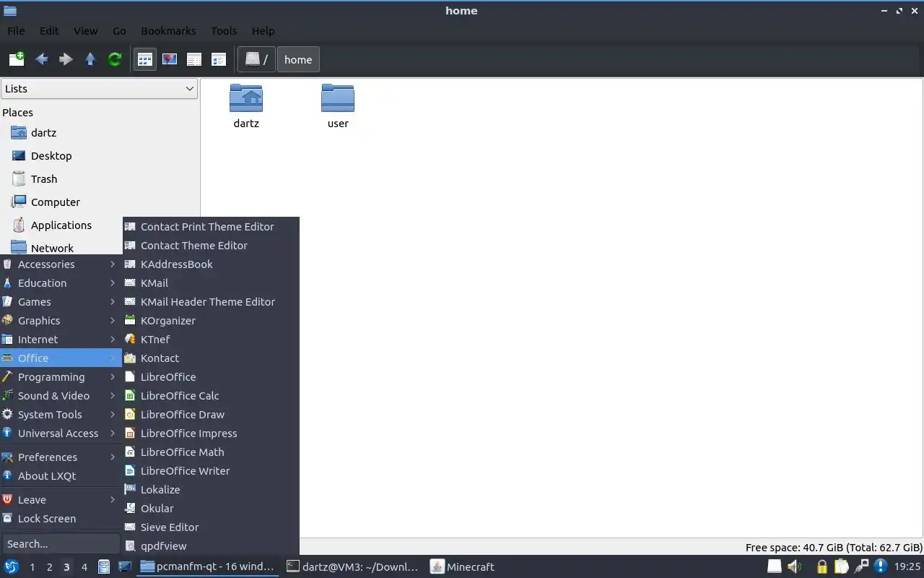Viewport: 924px width, 578px height.
Task: Open the Go menu
Action: point(119,31)
